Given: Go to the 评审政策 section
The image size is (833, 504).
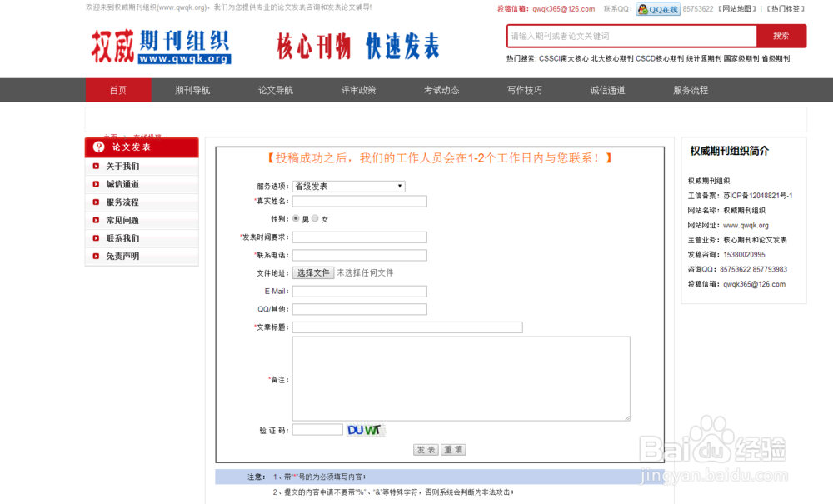Looking at the screenshot, I should tap(360, 89).
